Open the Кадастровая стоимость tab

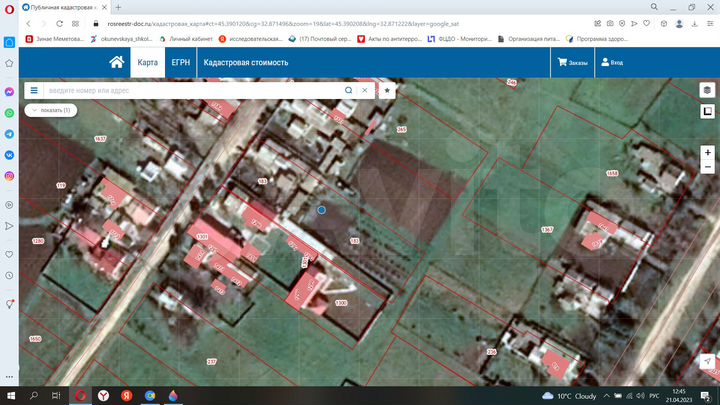246,62
